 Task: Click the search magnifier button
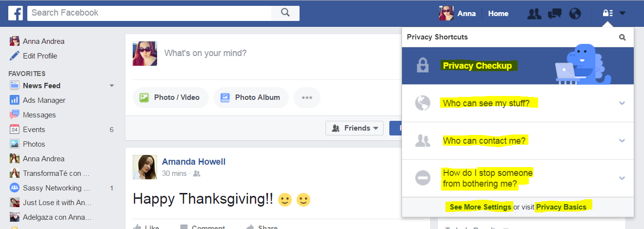point(285,13)
